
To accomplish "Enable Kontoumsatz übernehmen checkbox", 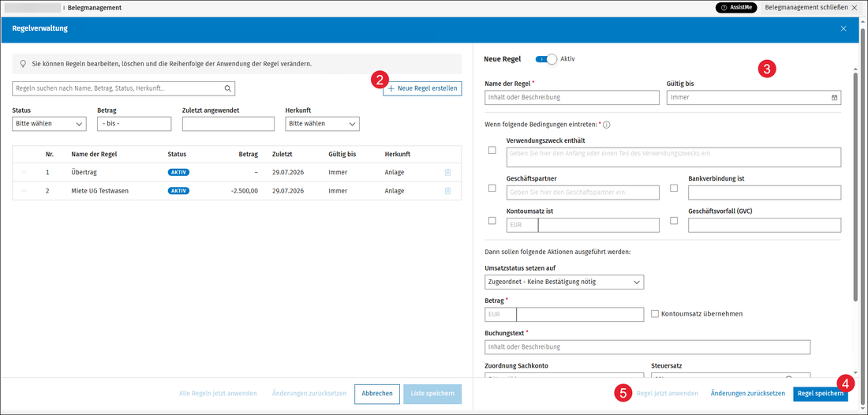I will (x=655, y=314).
